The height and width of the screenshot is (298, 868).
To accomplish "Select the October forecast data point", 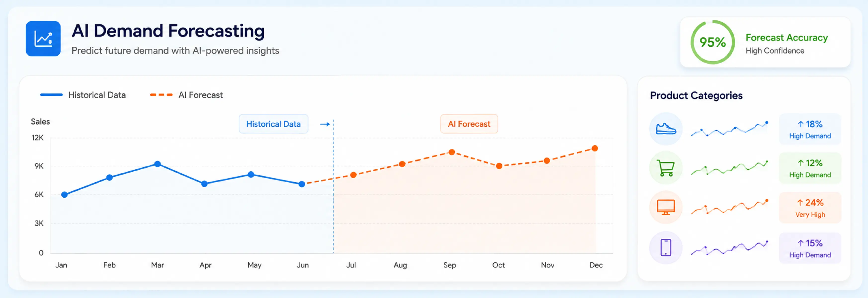I will tap(499, 166).
